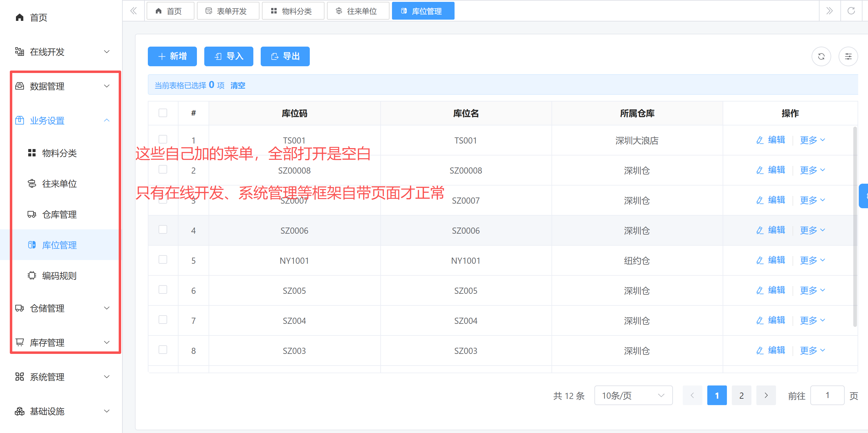Click the 前往 page number input field

point(827,395)
